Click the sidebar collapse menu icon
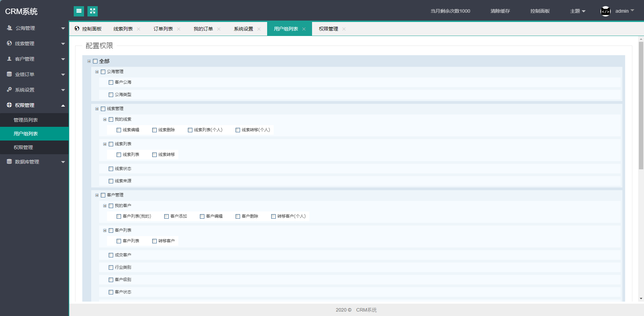 [79, 11]
